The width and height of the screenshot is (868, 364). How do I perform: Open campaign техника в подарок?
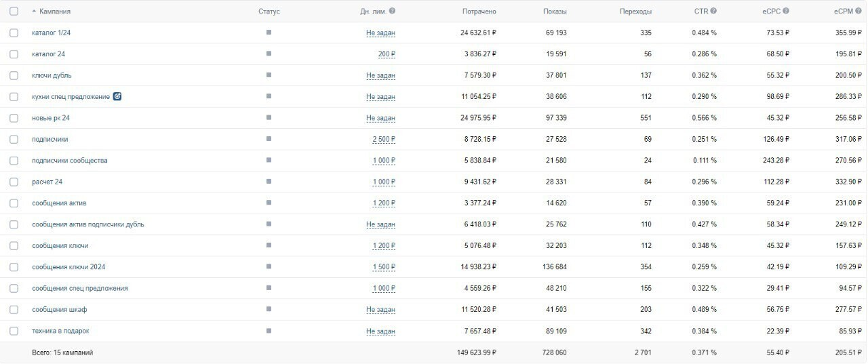(60, 331)
